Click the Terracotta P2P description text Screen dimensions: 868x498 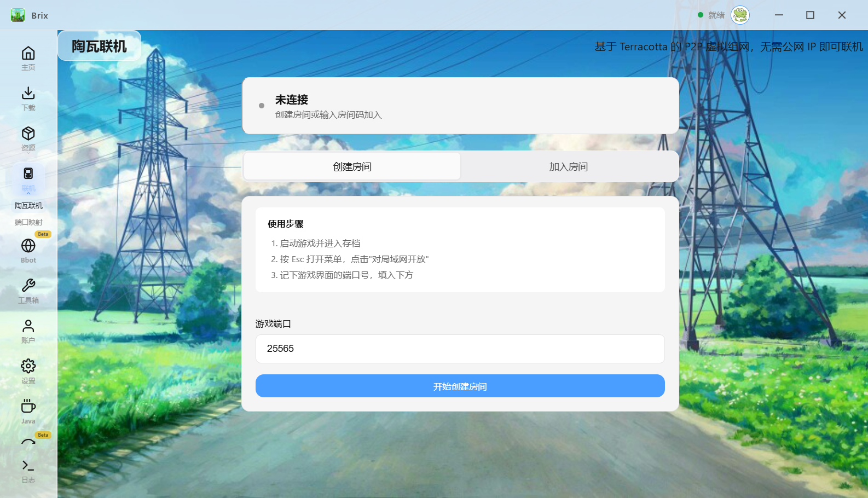click(729, 47)
